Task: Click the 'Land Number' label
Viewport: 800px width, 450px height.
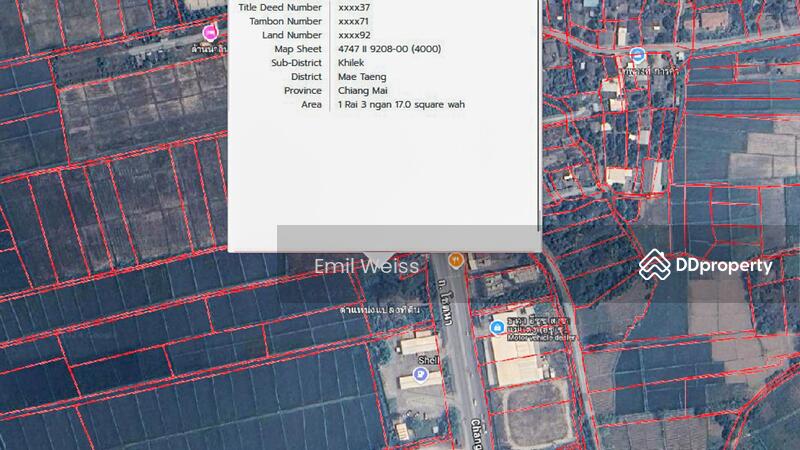Action: tap(292, 35)
